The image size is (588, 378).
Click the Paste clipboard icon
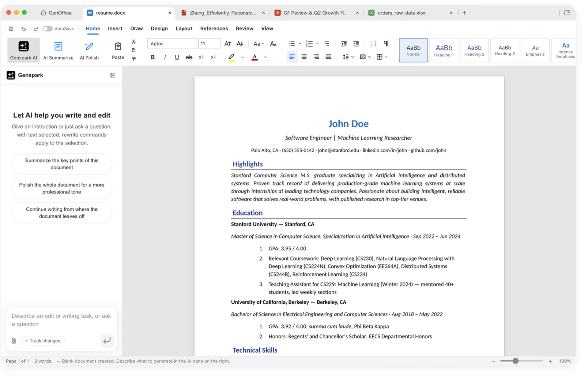118,46
